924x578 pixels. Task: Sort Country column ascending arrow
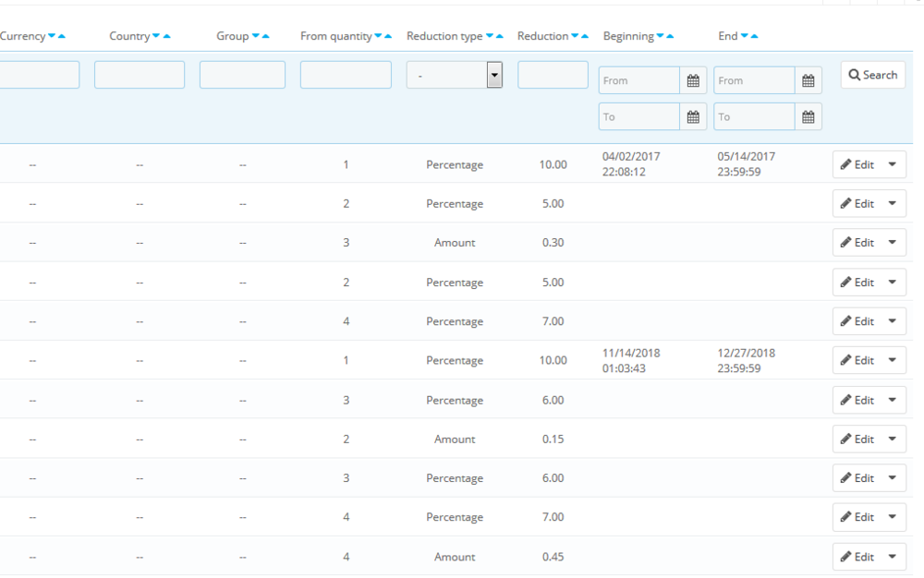(x=167, y=37)
